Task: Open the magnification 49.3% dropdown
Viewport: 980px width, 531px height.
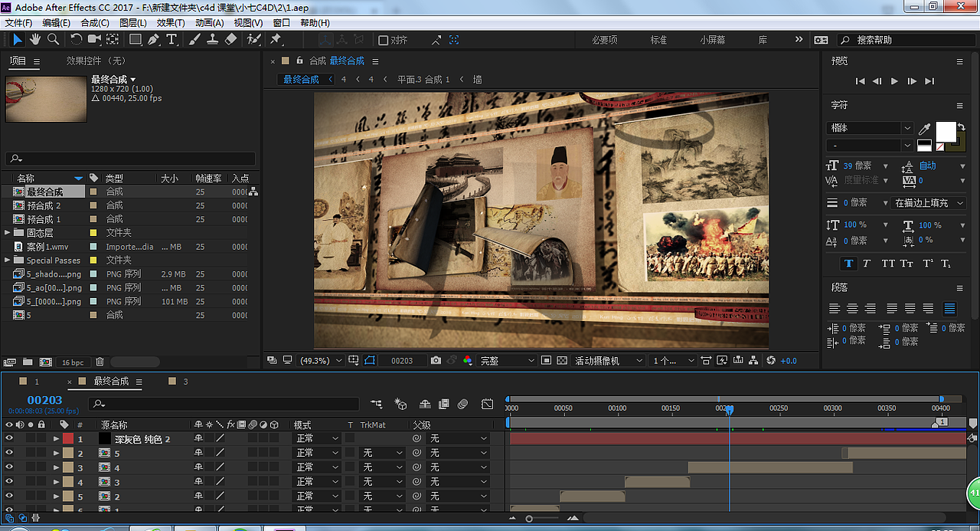Action: pos(319,360)
